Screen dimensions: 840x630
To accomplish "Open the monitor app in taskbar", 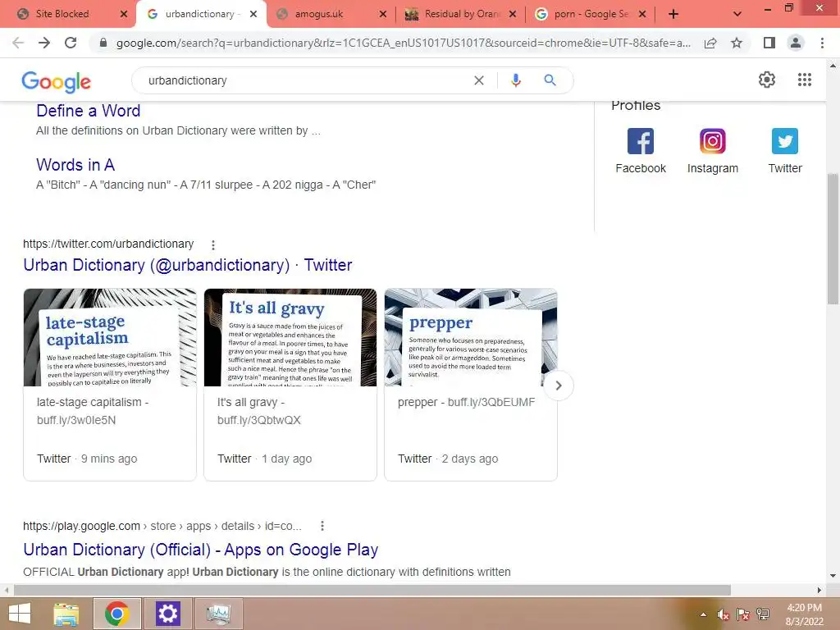I will point(218,614).
